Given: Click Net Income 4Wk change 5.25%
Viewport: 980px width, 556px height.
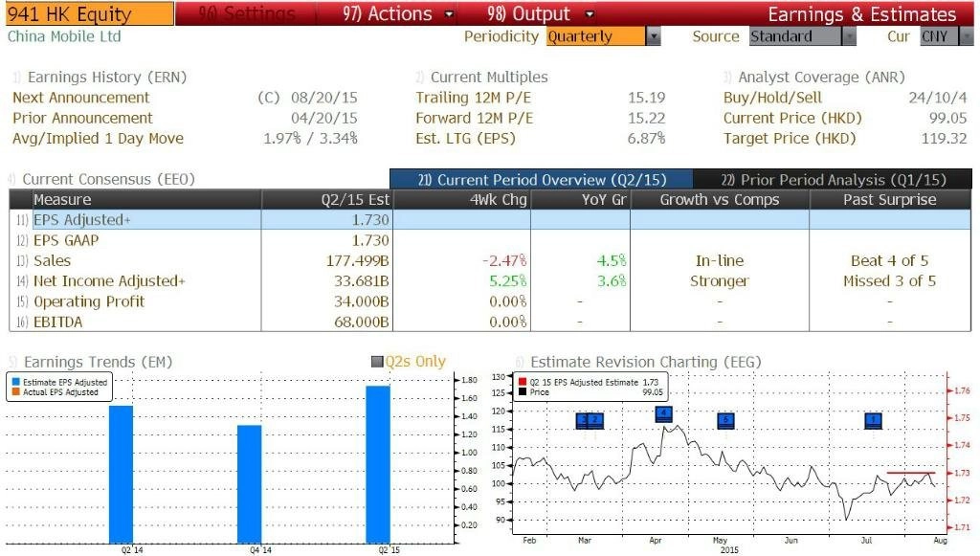Looking at the screenshot, I should click(x=507, y=281).
